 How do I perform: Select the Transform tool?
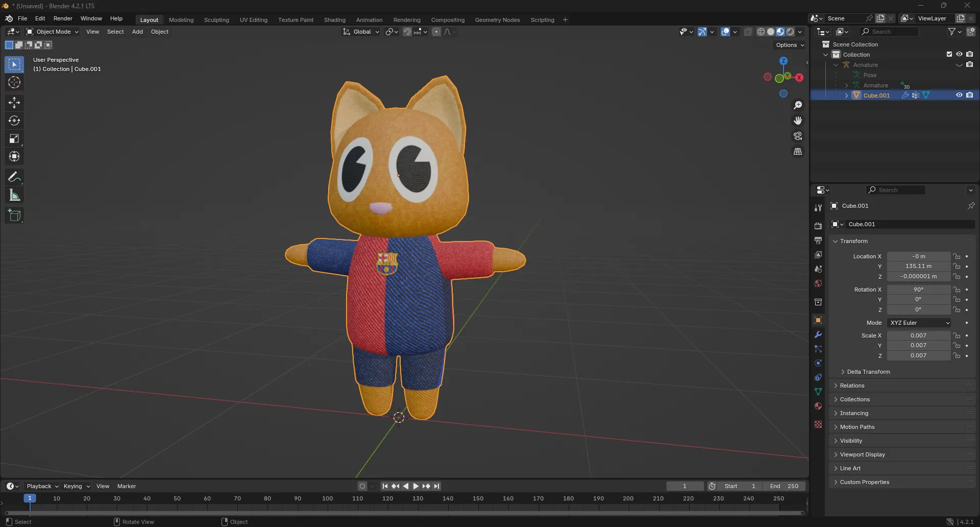click(x=14, y=156)
